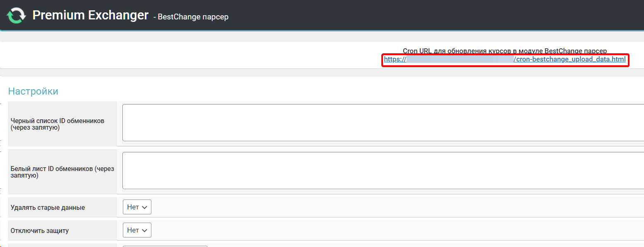Click the partially visible field below Отключить защиту
Image resolution: width=644 pixels, height=247 pixels.
[165, 246]
